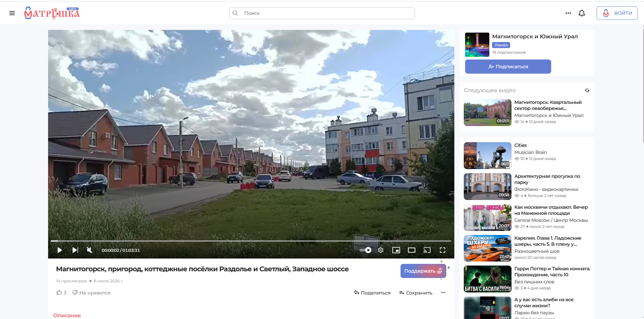
Task: Open more actions menu under video
Action: (443, 292)
